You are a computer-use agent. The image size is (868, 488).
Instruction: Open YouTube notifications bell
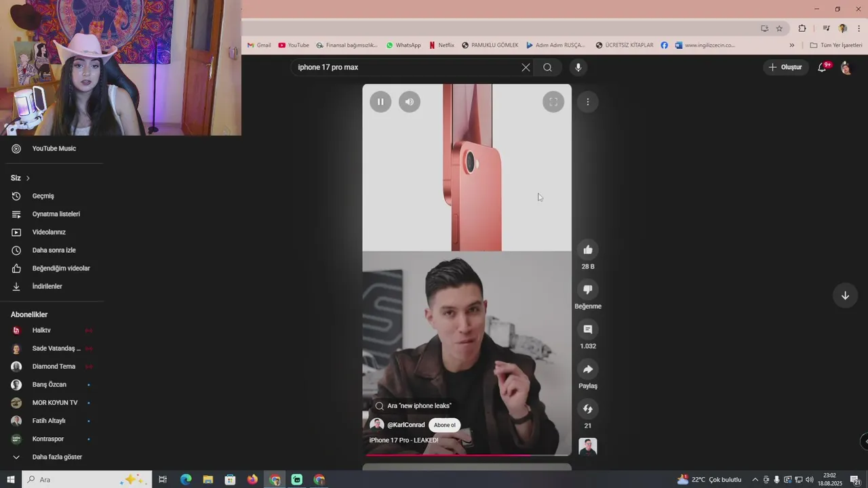[822, 67]
